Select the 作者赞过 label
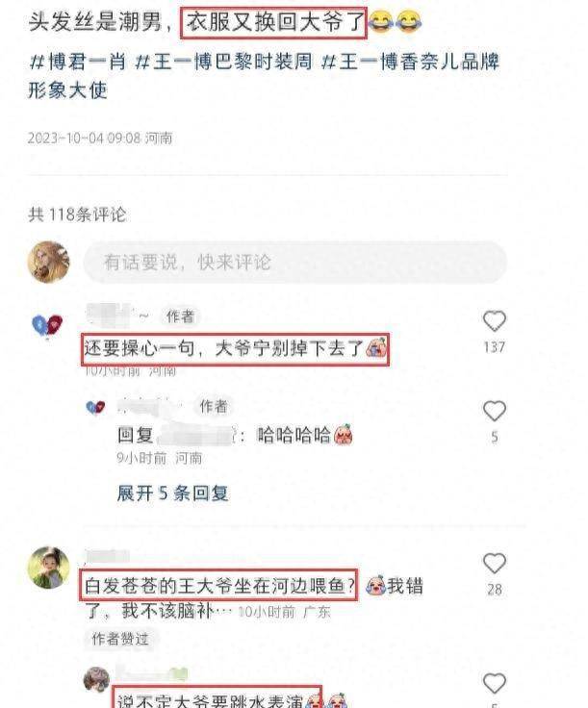Viewport: 588px width, 708px height. (x=120, y=639)
